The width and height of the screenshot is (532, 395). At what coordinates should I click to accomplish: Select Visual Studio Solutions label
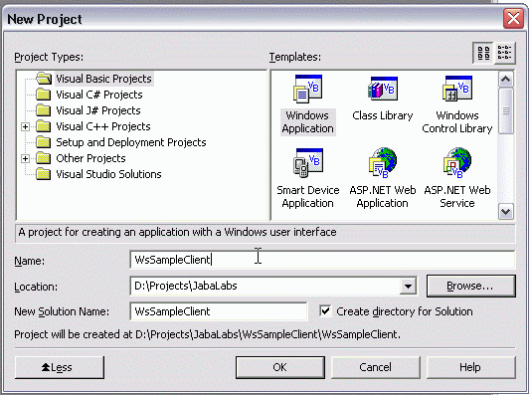[108, 174]
